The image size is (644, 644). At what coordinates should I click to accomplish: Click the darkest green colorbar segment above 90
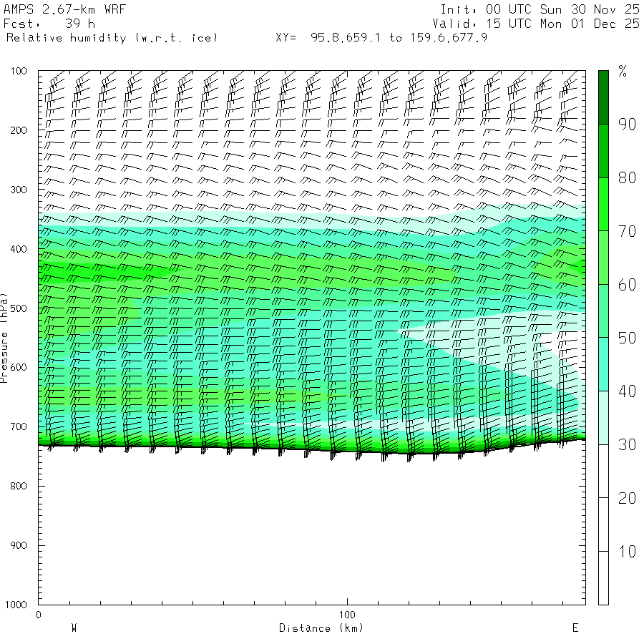[603, 97]
